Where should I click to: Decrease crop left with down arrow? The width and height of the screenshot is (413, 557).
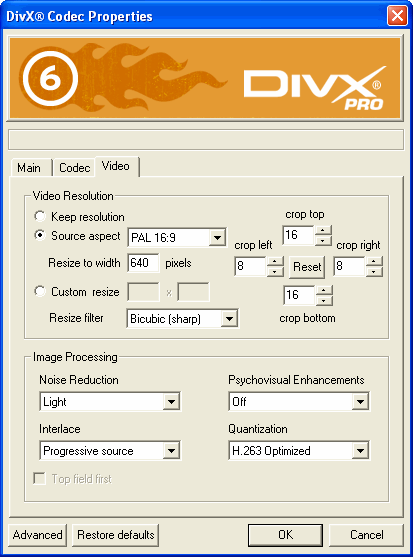pos(275,271)
